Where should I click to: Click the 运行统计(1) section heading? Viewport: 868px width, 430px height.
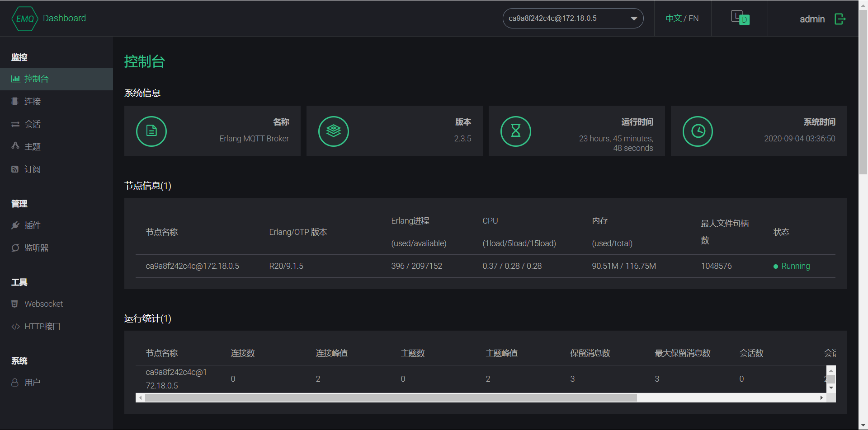(x=147, y=318)
